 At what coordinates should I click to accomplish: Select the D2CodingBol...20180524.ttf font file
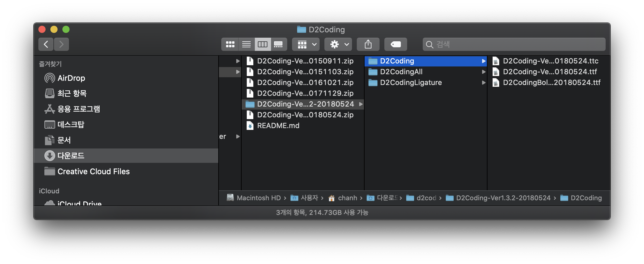point(549,83)
